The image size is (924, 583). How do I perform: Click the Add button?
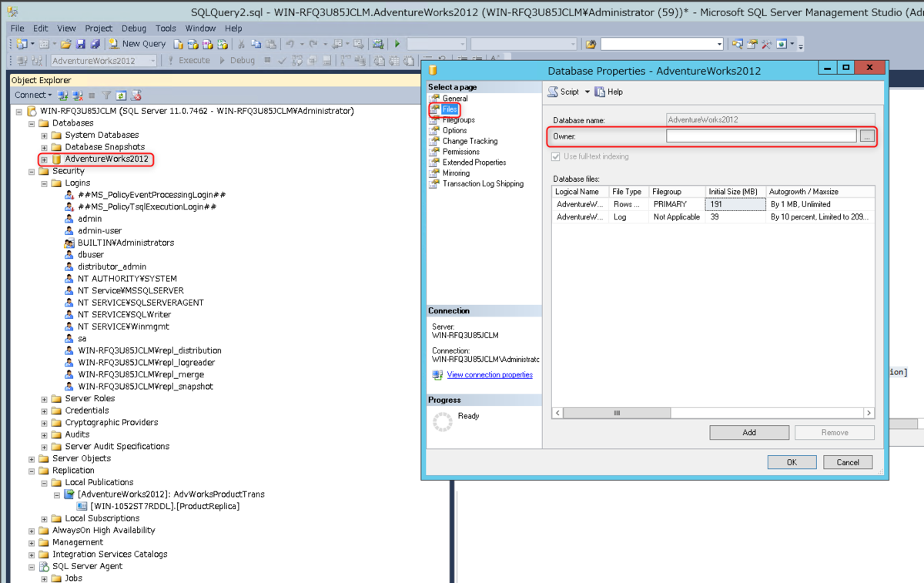tap(749, 433)
